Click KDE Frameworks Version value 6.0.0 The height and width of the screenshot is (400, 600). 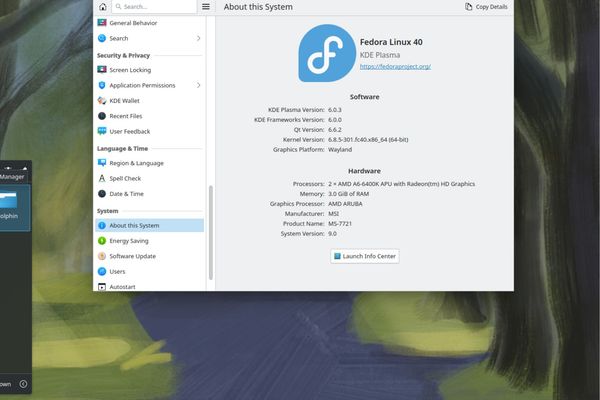pyautogui.click(x=335, y=120)
